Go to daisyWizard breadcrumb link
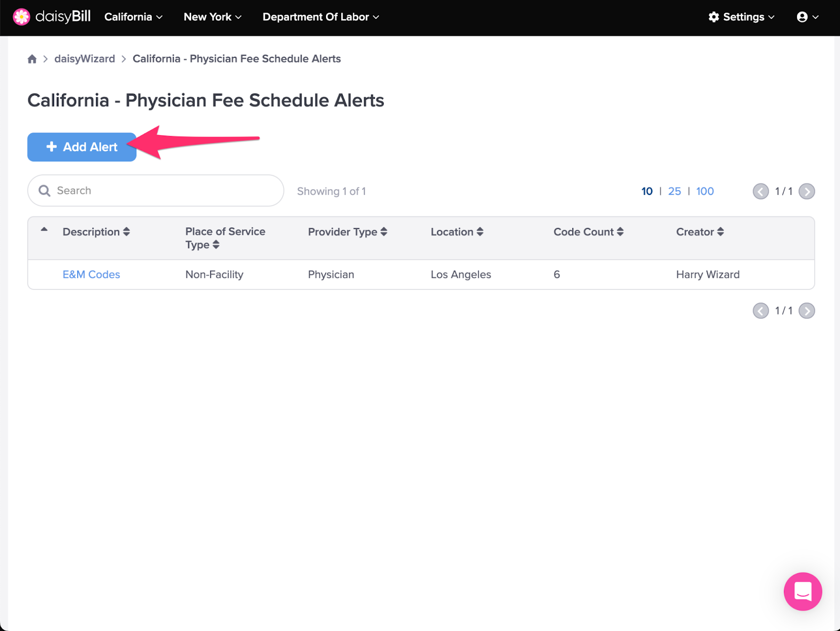Screen dimensions: 840x631 tap(85, 59)
